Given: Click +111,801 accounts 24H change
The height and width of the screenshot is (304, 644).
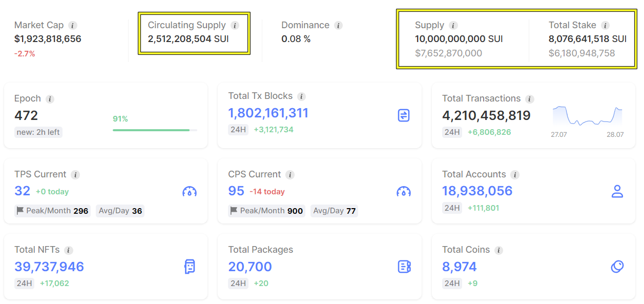Looking at the screenshot, I should coord(483,208).
